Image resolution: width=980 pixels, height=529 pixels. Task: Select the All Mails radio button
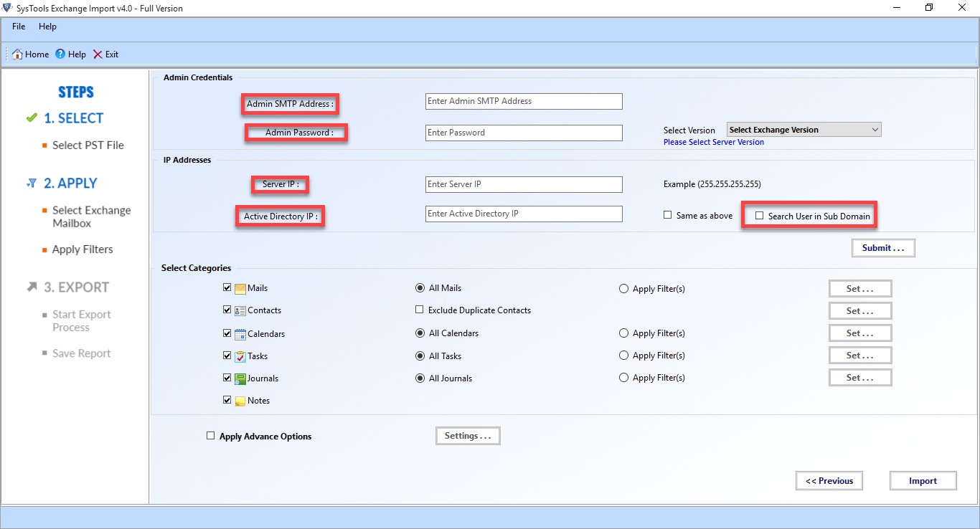click(420, 288)
